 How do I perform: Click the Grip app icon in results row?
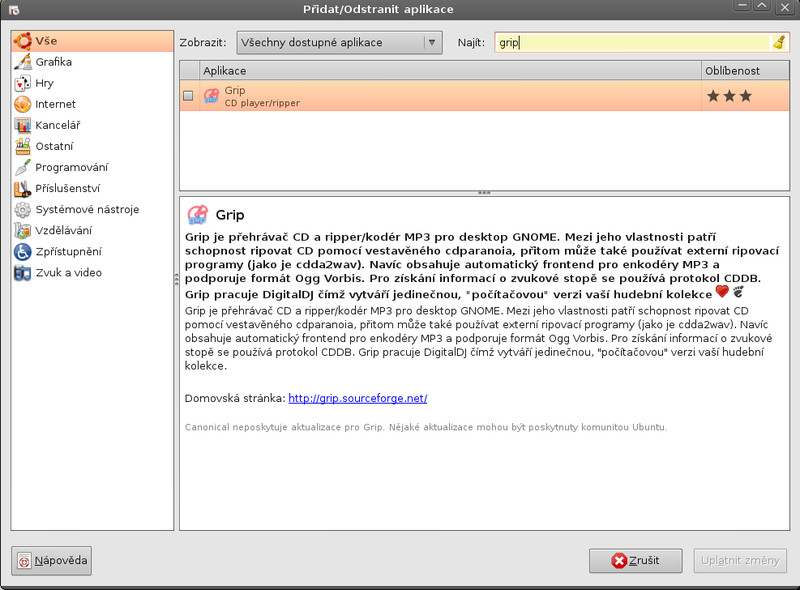tap(211, 95)
